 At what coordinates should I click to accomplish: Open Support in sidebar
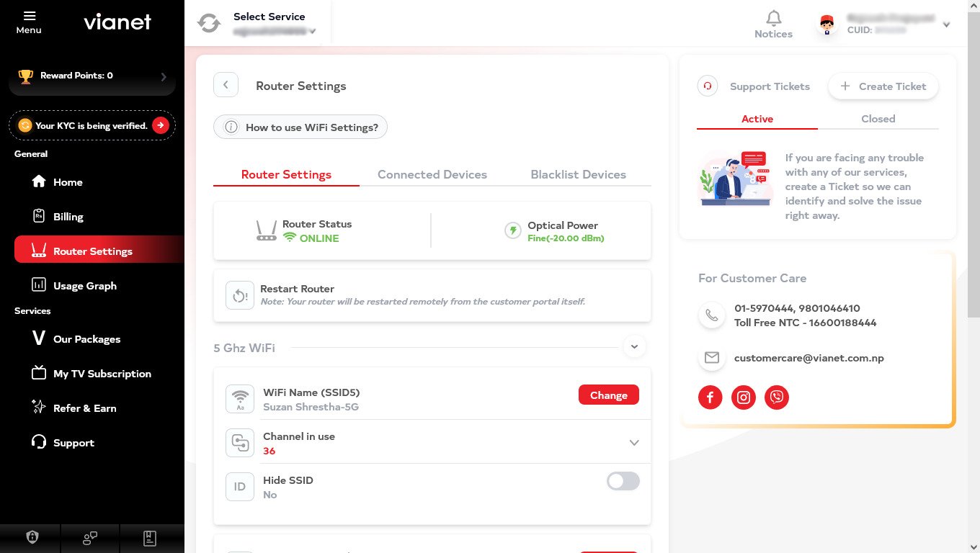click(x=99, y=443)
